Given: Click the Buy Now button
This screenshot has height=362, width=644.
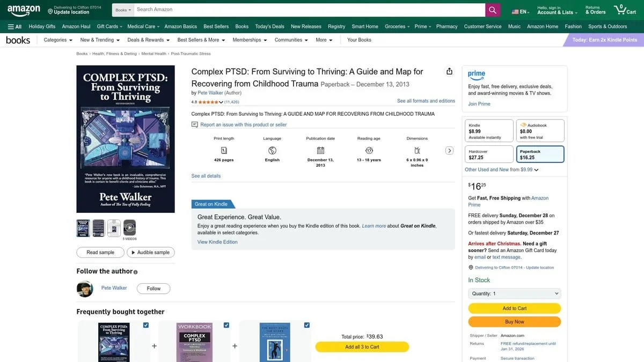Looking at the screenshot, I should [515, 322].
